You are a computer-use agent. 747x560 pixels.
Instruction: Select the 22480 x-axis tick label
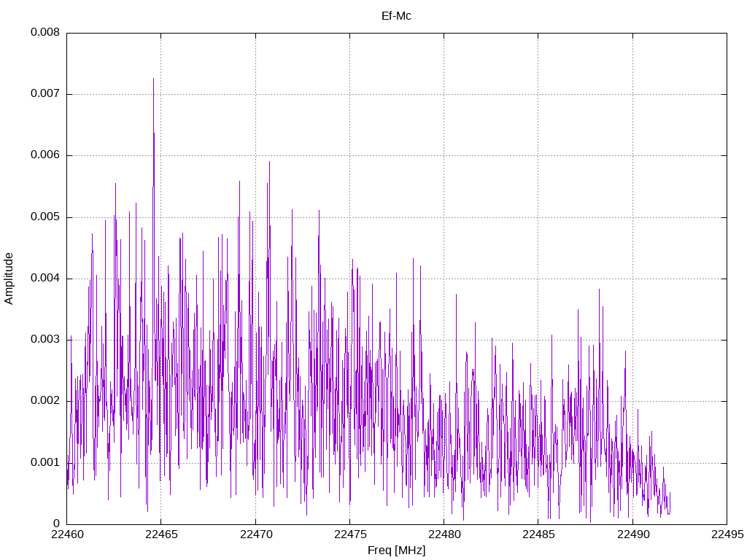point(444,534)
